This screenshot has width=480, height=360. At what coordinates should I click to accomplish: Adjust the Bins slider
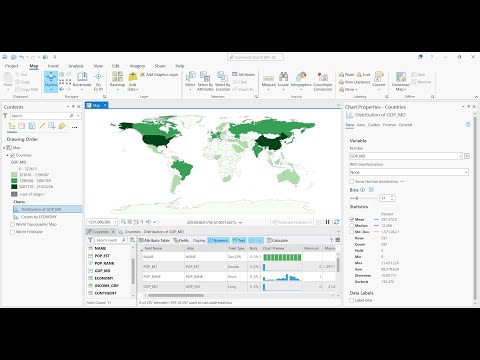click(357, 198)
